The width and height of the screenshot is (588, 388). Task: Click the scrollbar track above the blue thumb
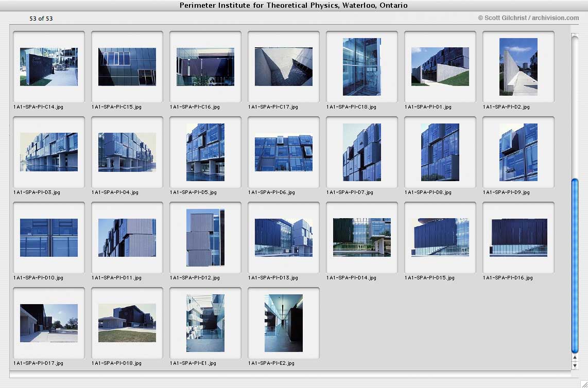click(x=575, y=107)
